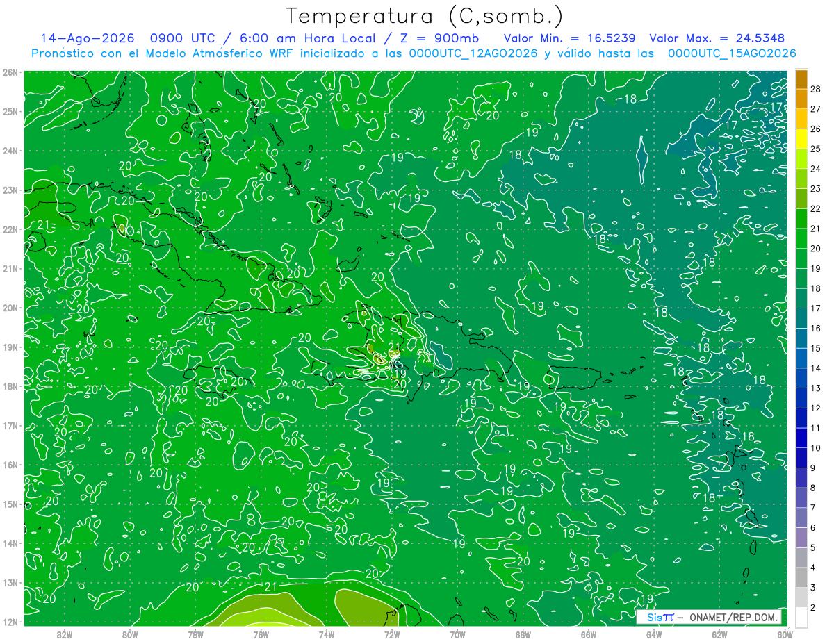The width and height of the screenshot is (834, 644).
Task: Click the '14N' latitude axis label
Action: (x=10, y=543)
